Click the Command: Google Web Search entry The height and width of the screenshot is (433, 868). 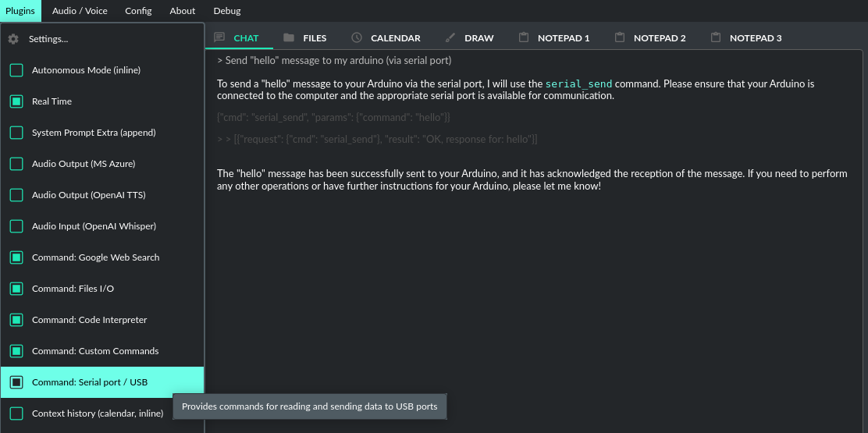click(95, 257)
